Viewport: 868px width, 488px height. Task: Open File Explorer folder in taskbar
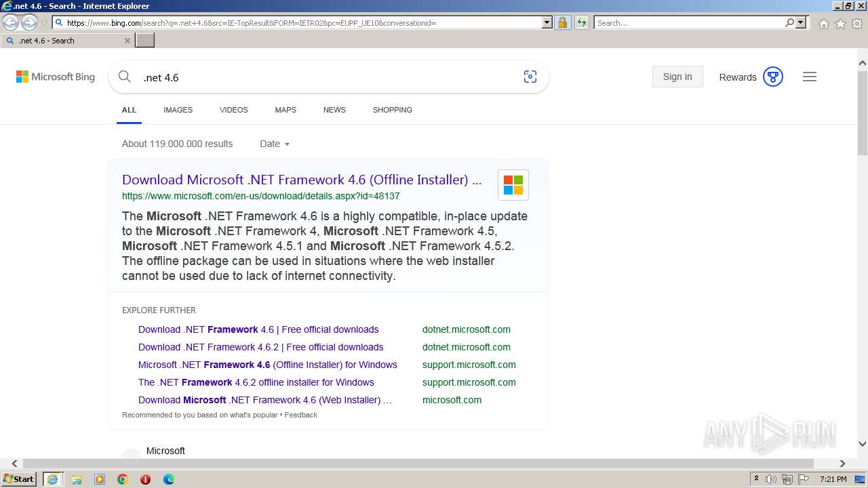coord(77,479)
